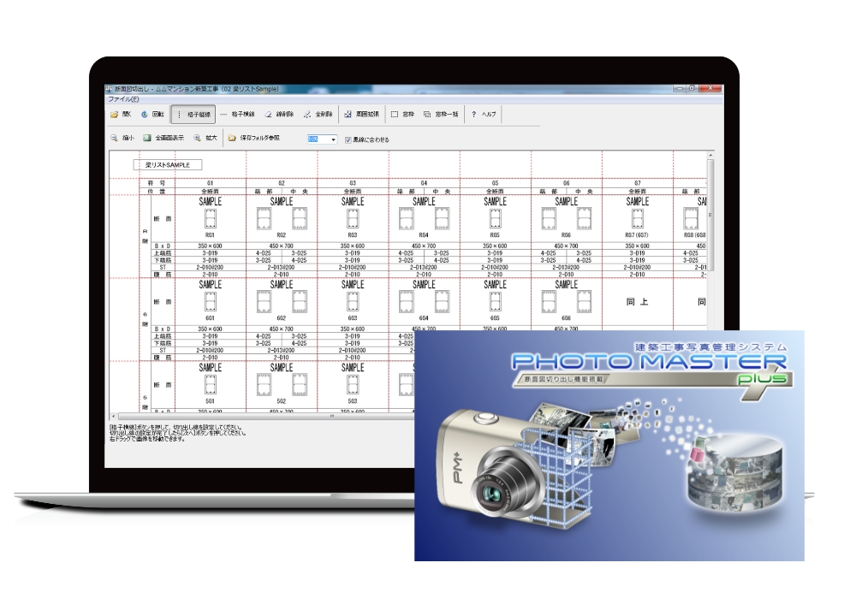Click the section label 6G6
The image size is (856, 616).
(567, 318)
